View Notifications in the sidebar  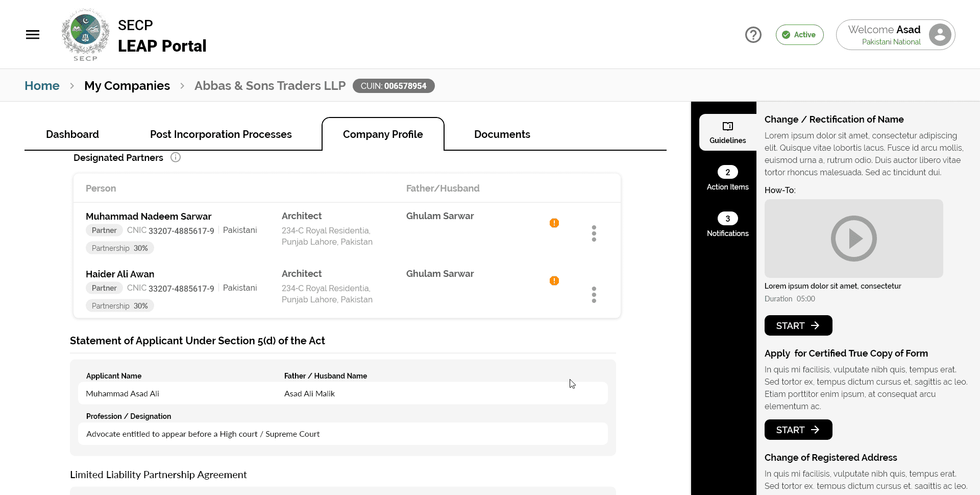coord(727,225)
